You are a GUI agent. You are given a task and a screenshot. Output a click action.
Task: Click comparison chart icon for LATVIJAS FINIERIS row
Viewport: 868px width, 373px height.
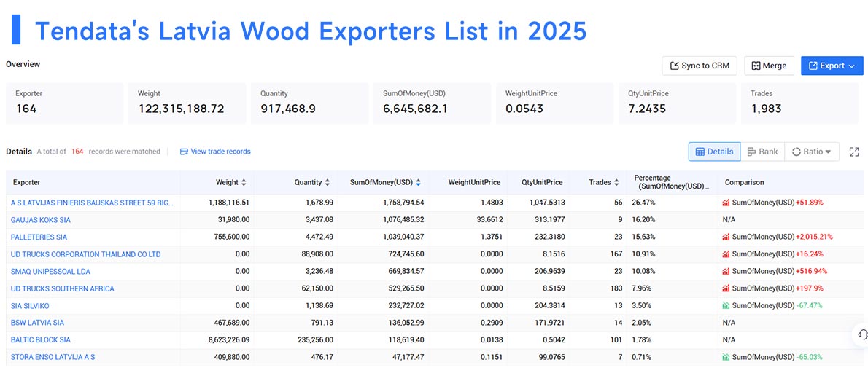click(x=726, y=203)
